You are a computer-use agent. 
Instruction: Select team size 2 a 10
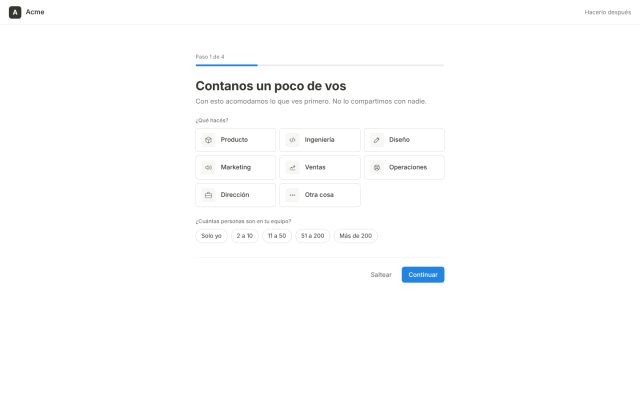click(245, 236)
